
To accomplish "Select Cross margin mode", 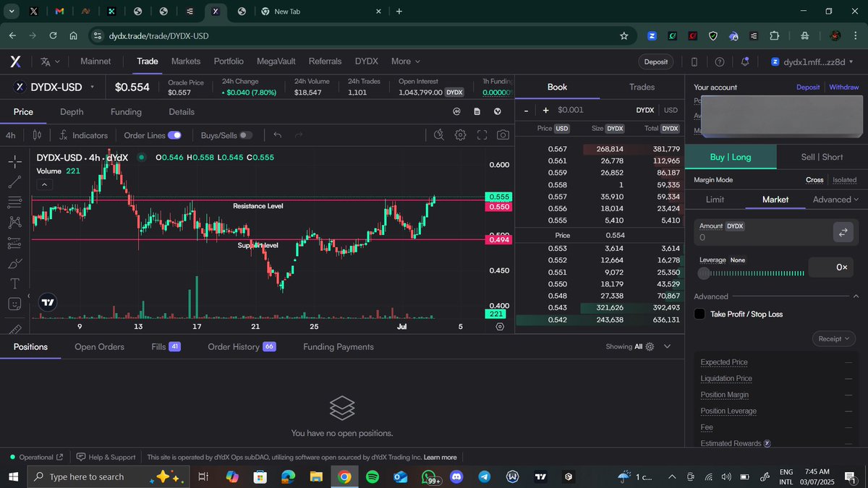I will click(814, 180).
